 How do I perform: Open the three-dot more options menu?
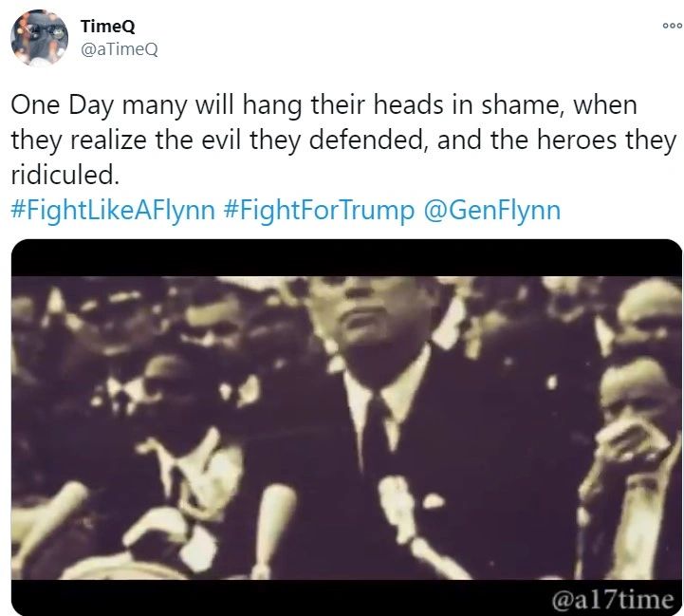[673, 26]
